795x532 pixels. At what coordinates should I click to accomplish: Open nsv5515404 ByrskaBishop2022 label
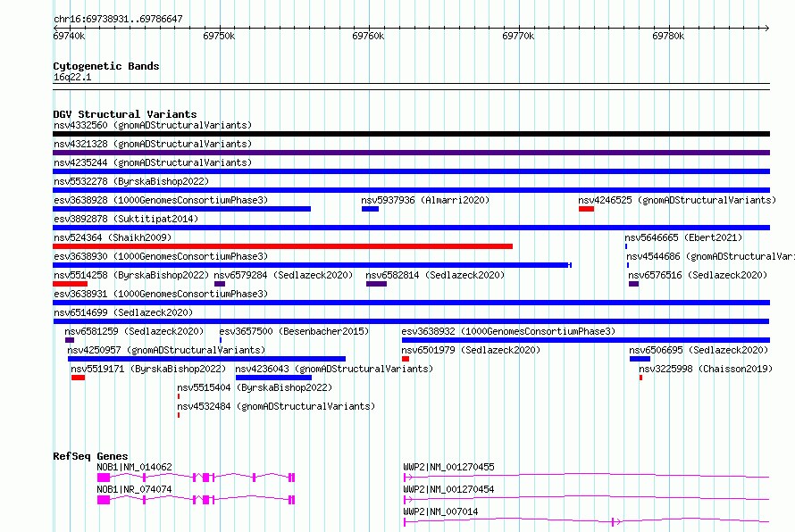pyautogui.click(x=255, y=387)
